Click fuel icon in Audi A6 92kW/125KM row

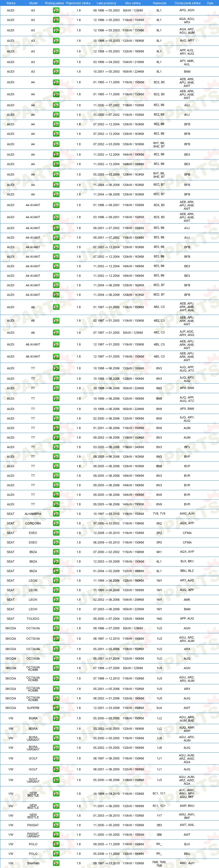pyautogui.click(x=56, y=333)
